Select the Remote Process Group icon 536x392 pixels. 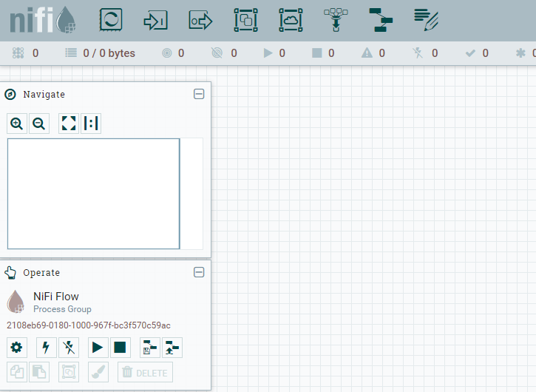coord(291,20)
